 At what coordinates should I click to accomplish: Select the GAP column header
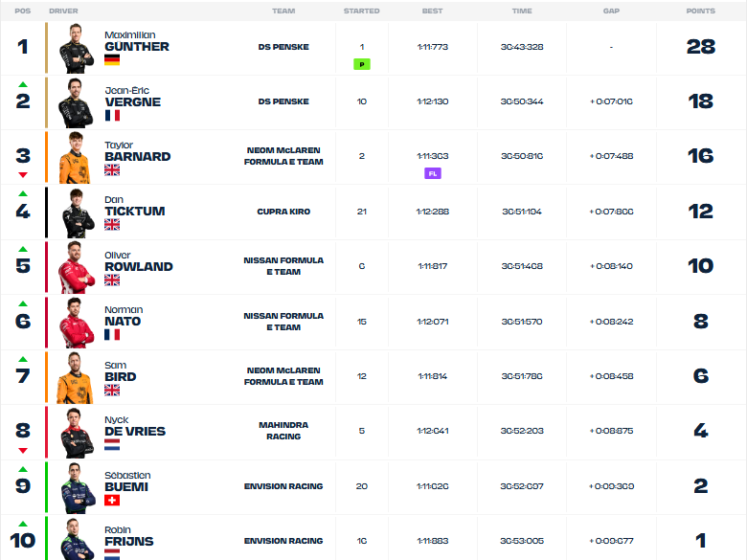pyautogui.click(x=611, y=11)
